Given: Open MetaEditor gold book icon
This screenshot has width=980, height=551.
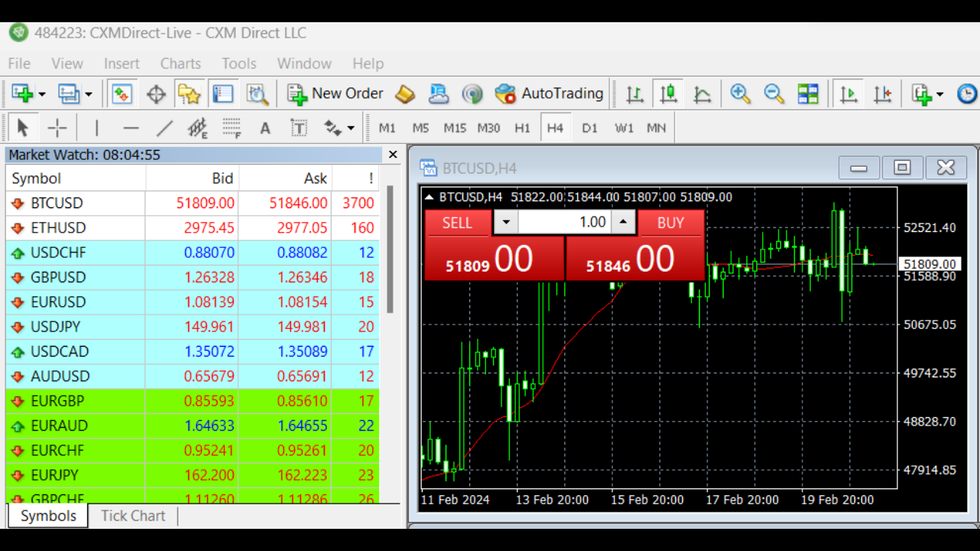Looking at the screenshot, I should [405, 93].
